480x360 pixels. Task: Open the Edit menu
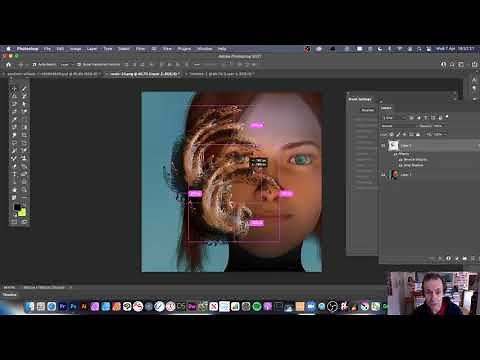click(x=60, y=49)
